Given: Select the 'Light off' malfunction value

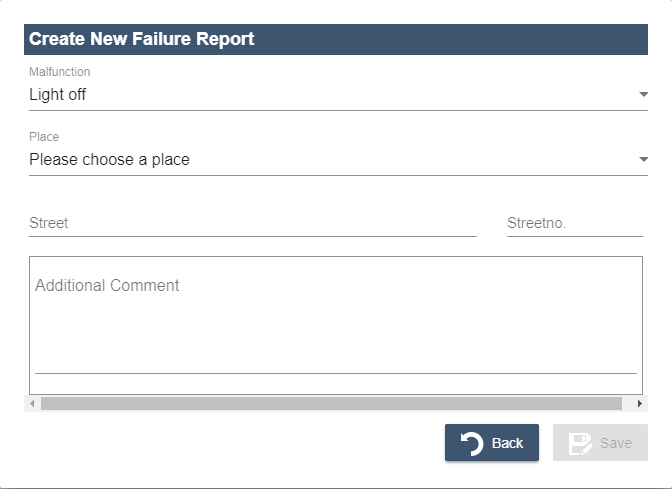Looking at the screenshot, I should point(58,95).
